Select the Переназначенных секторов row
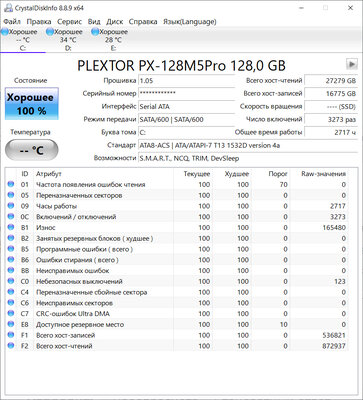363x400 pixels. (177, 195)
